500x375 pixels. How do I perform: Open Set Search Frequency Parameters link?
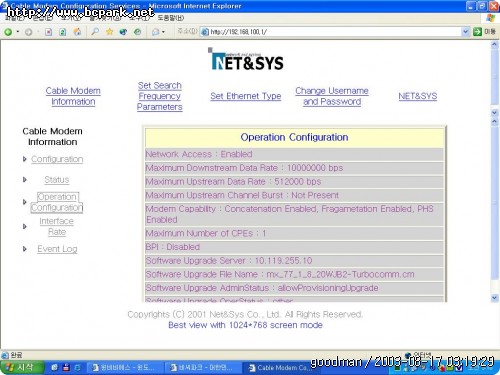click(x=160, y=96)
